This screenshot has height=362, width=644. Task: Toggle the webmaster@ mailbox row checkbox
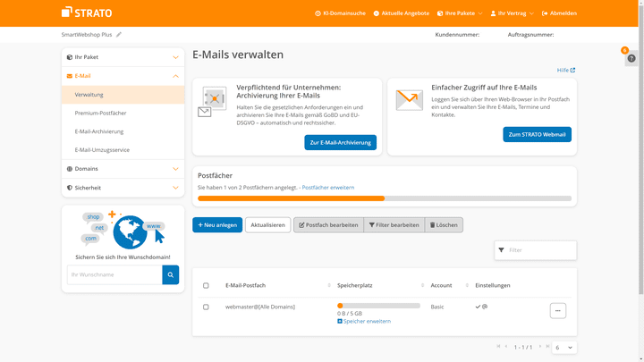206,307
